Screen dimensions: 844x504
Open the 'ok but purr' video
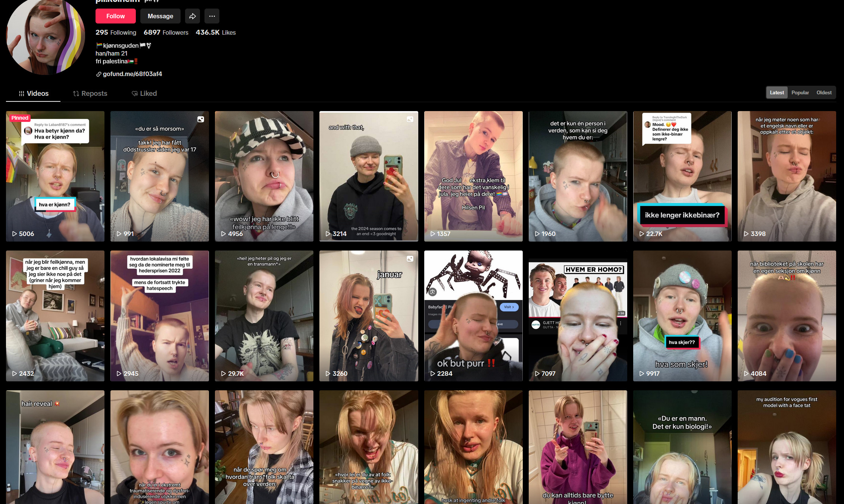[x=473, y=316]
